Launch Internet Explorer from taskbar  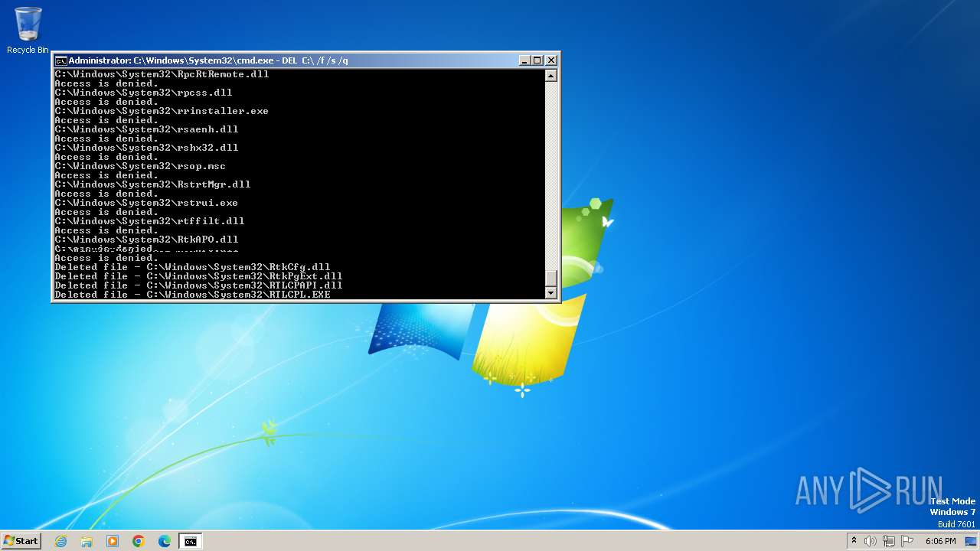point(60,541)
